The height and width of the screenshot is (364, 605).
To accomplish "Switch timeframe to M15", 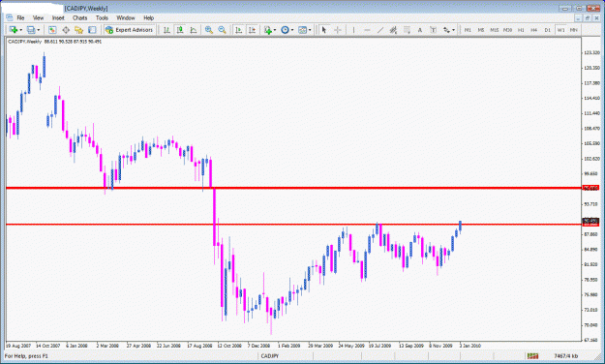I will click(x=495, y=30).
